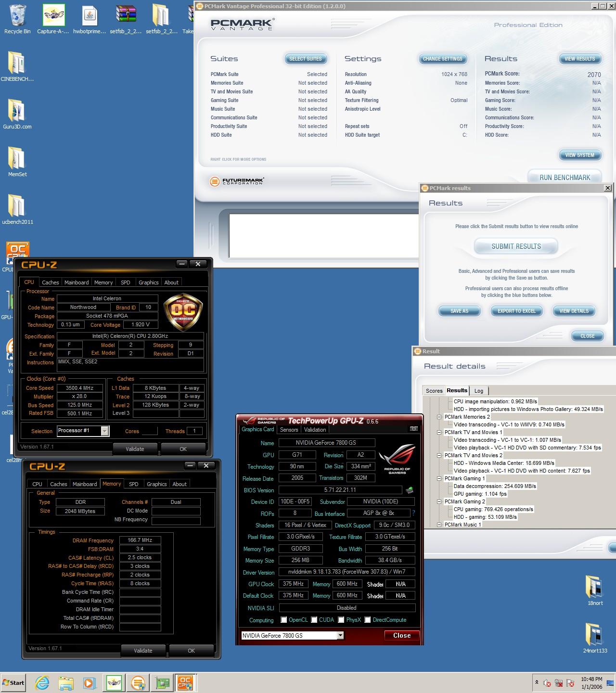Click the PCMark Score value 2070
Viewport: 616px width, 693px height.
pos(594,75)
